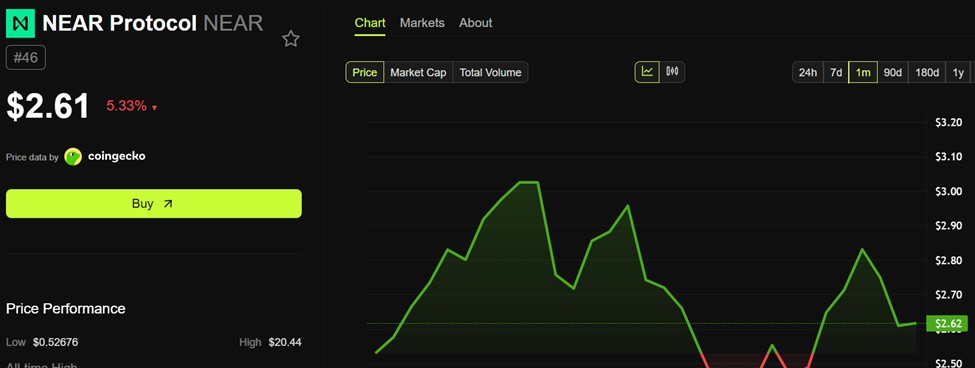Open the Markets tab
The image size is (975, 368).
(x=422, y=23)
